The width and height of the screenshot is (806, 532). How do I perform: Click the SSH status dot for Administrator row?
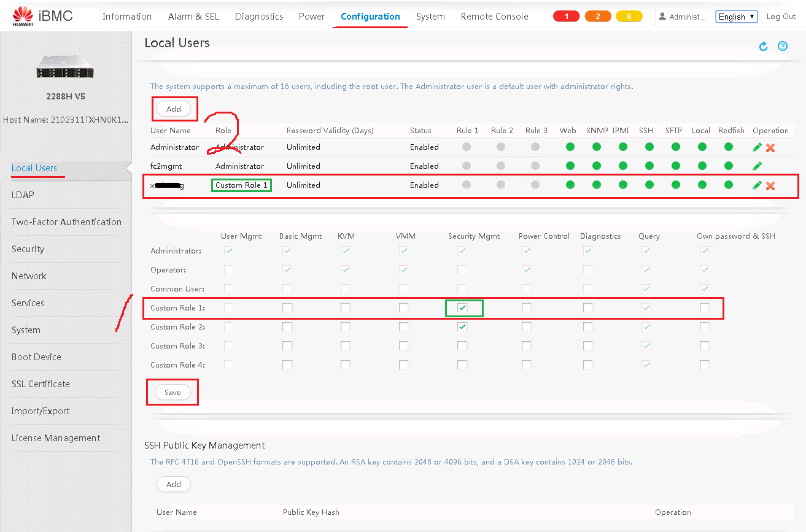click(x=649, y=147)
